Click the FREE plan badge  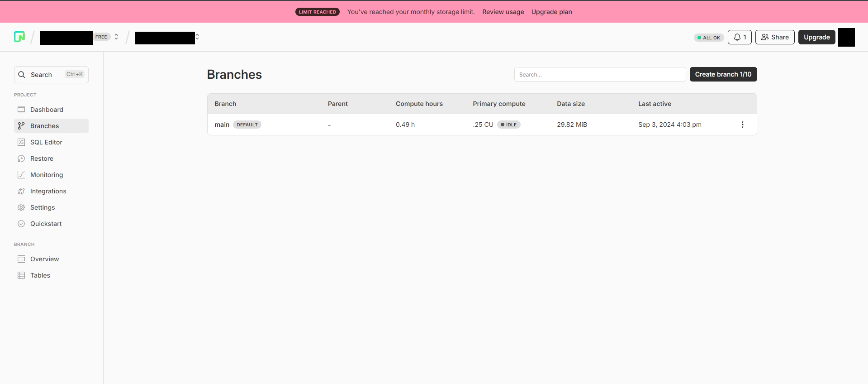coord(102,37)
